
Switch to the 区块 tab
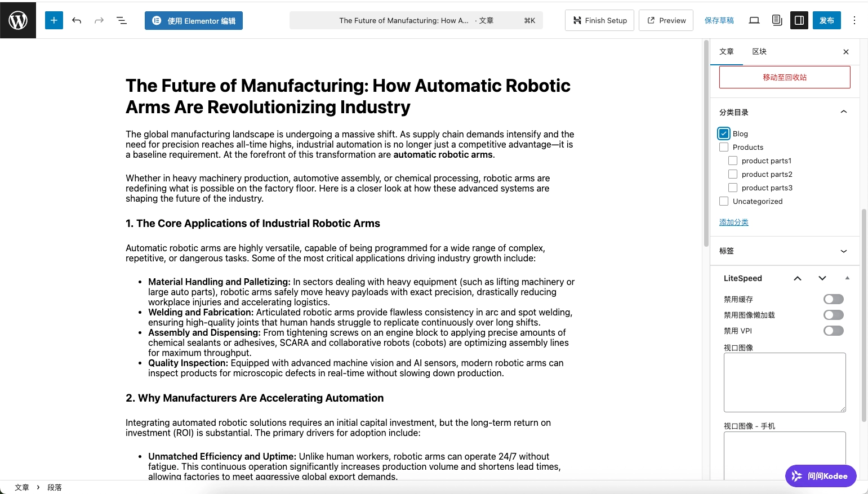coord(759,51)
